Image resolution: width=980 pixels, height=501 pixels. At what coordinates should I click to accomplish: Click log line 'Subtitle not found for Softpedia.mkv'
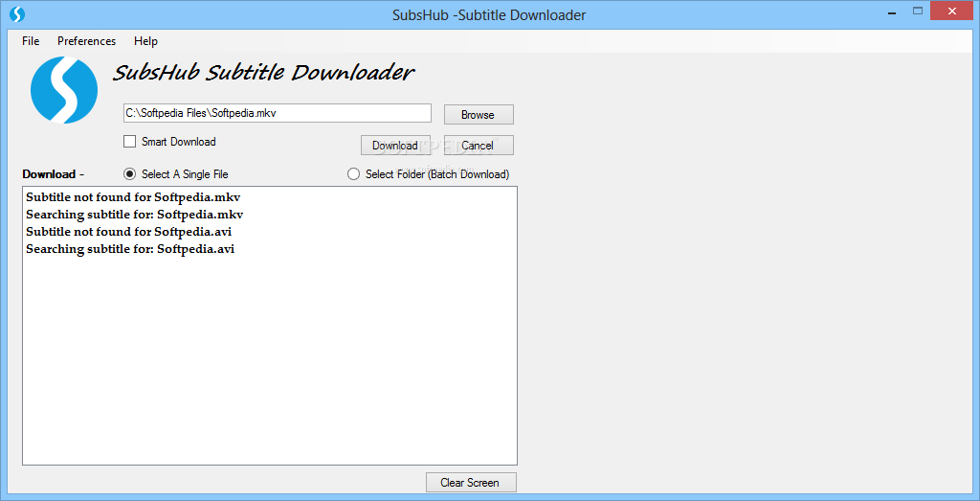pos(133,197)
